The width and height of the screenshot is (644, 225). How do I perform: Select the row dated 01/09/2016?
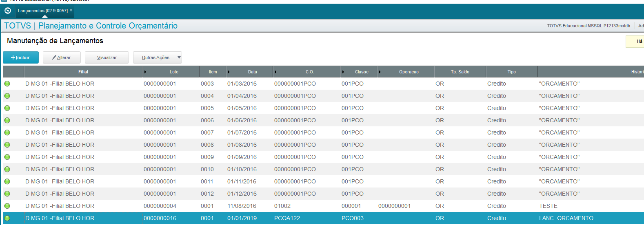pyautogui.click(x=323, y=157)
